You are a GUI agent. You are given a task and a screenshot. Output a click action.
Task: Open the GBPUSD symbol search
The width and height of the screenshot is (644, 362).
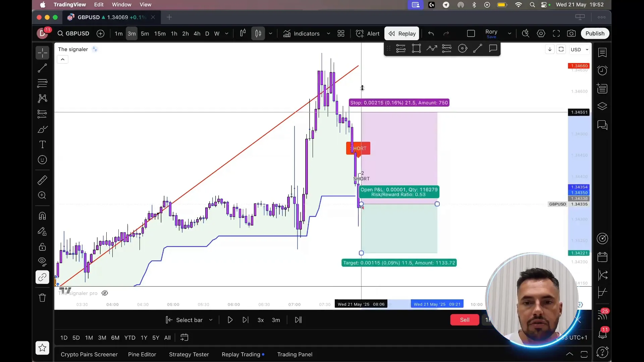click(73, 34)
